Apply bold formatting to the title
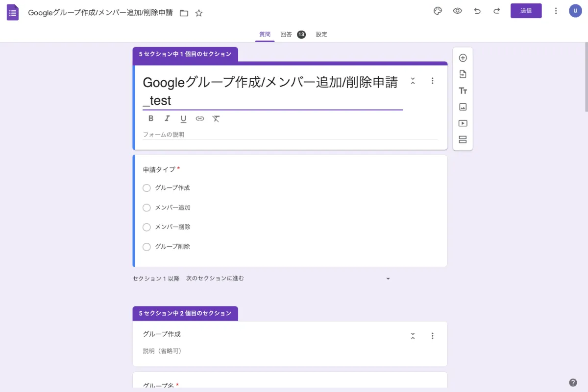 (x=151, y=118)
